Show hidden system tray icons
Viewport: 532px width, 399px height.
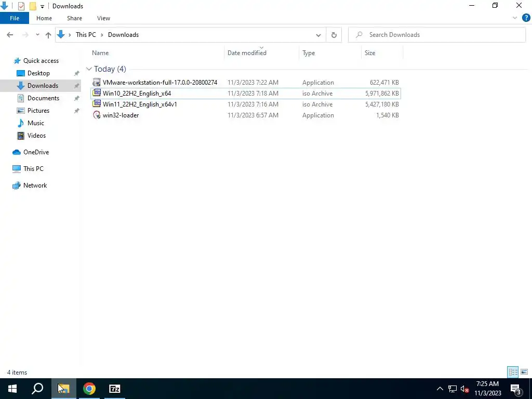coord(440,389)
